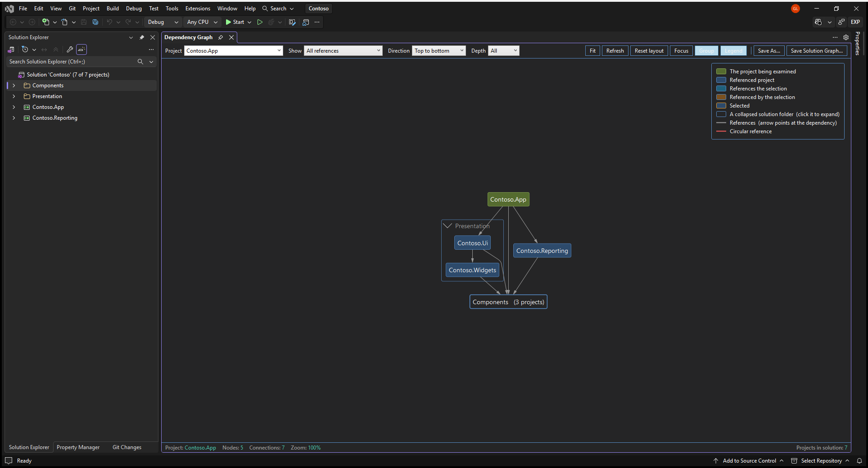Toggle the Legend button in graph toolbar

[733, 51]
